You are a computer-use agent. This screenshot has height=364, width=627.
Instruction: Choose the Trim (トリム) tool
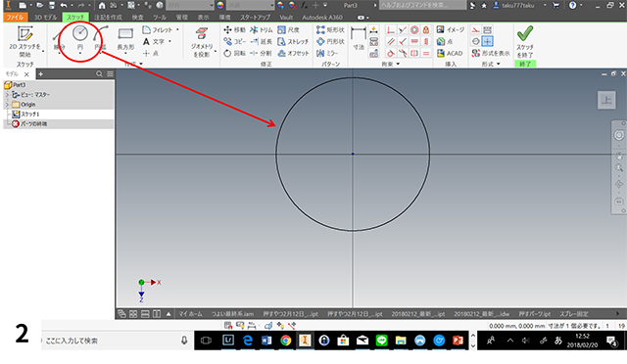point(262,30)
